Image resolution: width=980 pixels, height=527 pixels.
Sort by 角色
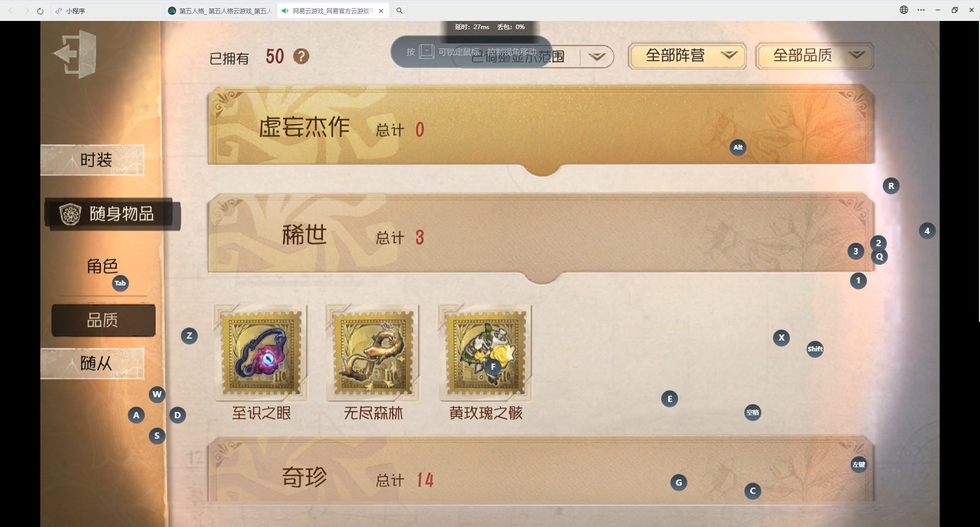pyautogui.click(x=102, y=266)
